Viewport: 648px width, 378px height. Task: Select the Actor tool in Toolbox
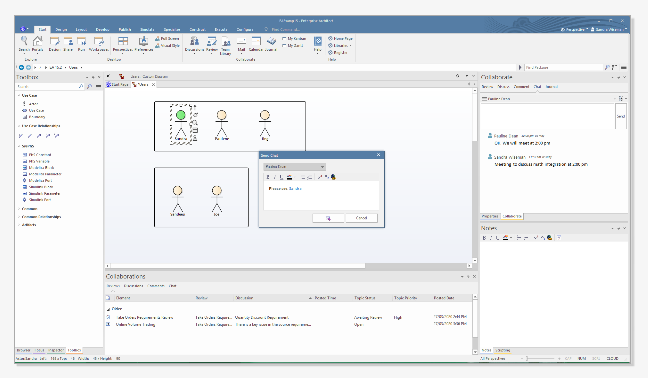(31, 104)
